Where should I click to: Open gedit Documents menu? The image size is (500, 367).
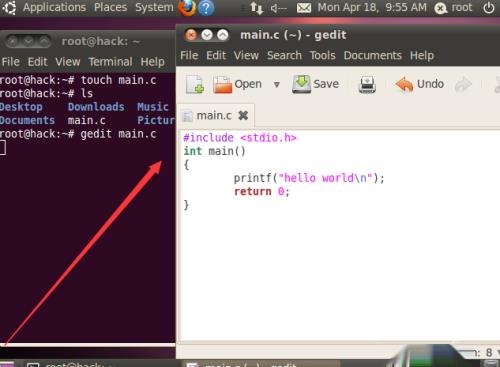373,55
